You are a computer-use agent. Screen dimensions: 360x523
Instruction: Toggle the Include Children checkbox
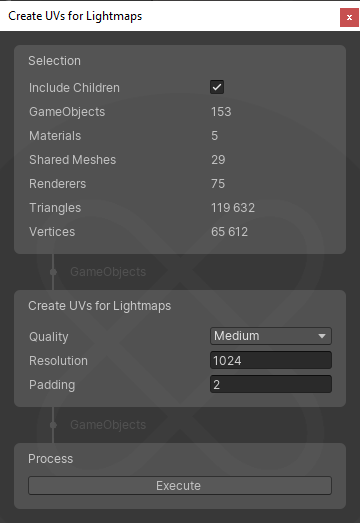pyautogui.click(x=217, y=87)
